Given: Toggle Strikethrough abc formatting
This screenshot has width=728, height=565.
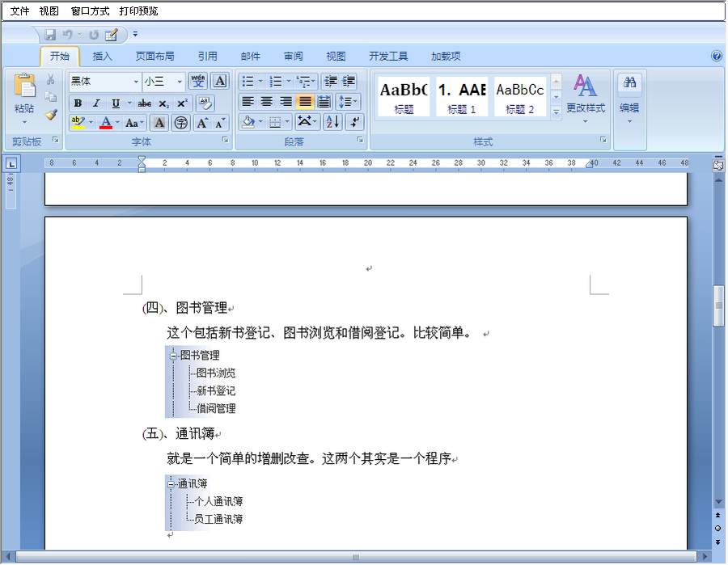Looking at the screenshot, I should 145,103.
